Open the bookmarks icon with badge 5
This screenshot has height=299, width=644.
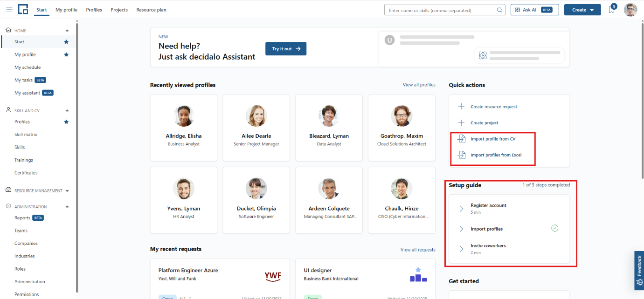612,10
